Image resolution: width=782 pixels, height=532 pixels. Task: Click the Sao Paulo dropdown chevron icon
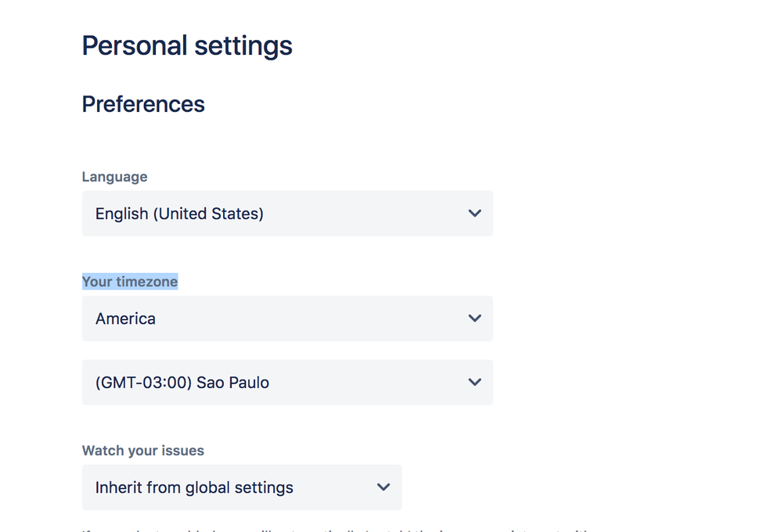click(x=474, y=382)
